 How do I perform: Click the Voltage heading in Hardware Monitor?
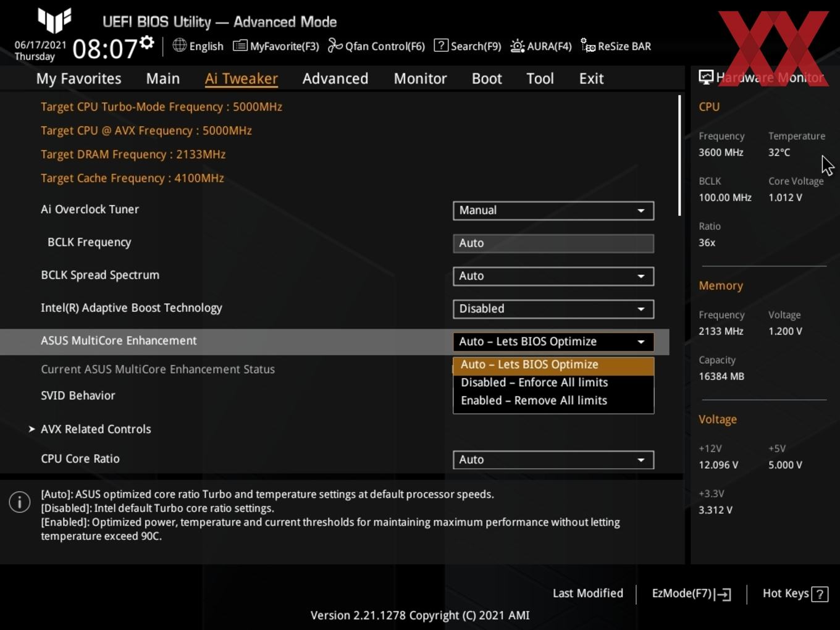pyautogui.click(x=718, y=419)
